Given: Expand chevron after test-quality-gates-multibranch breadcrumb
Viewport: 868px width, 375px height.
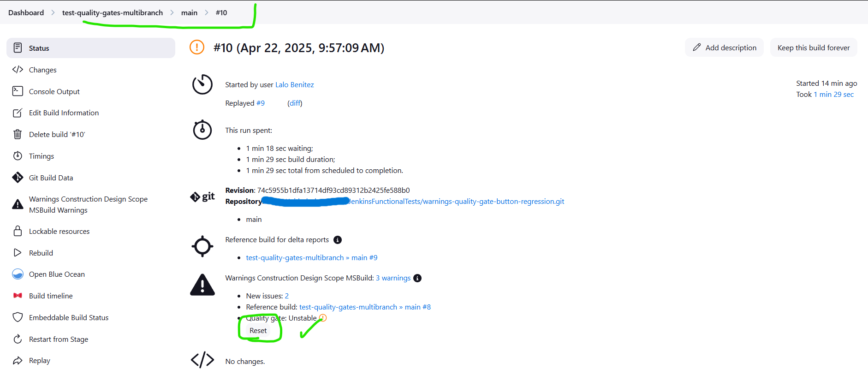Looking at the screenshot, I should point(172,12).
